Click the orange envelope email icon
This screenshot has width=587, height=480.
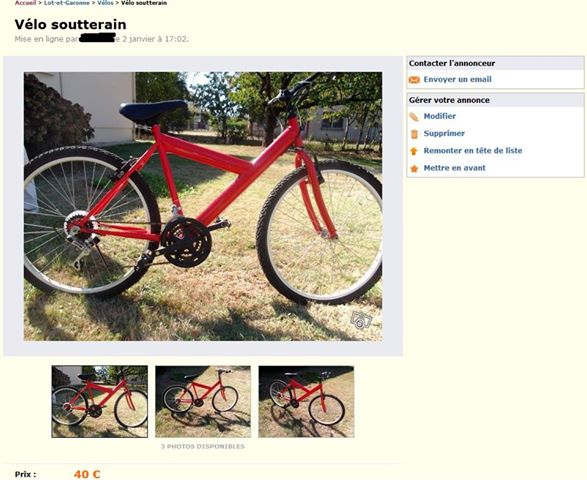(x=414, y=80)
